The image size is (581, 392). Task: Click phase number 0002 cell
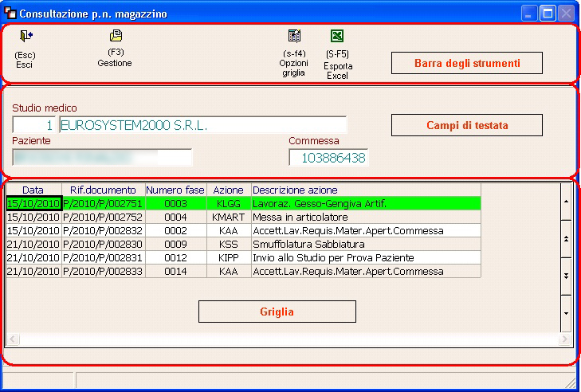click(x=176, y=230)
